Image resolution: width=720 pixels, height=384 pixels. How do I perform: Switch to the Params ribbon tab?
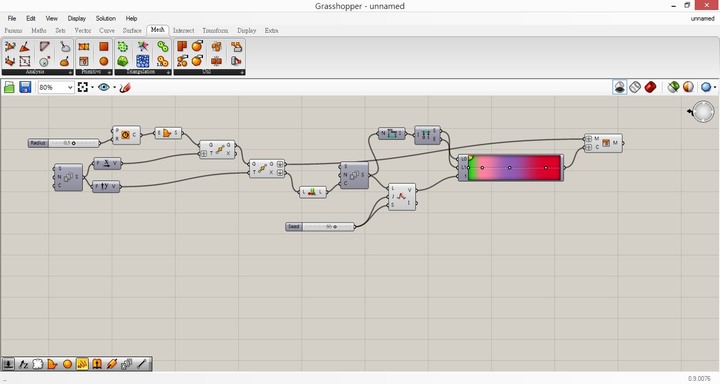[13, 30]
